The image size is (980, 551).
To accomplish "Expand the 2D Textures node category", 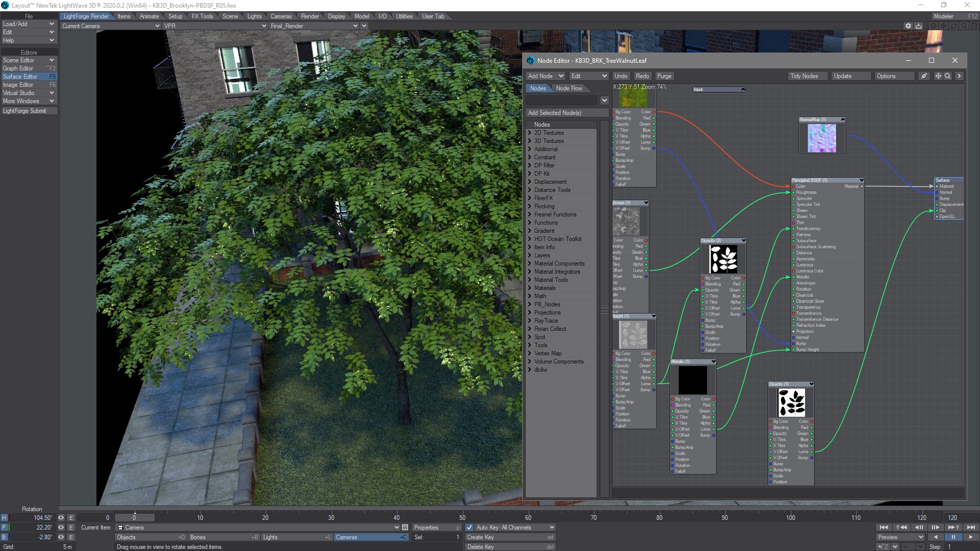I will 529,133.
